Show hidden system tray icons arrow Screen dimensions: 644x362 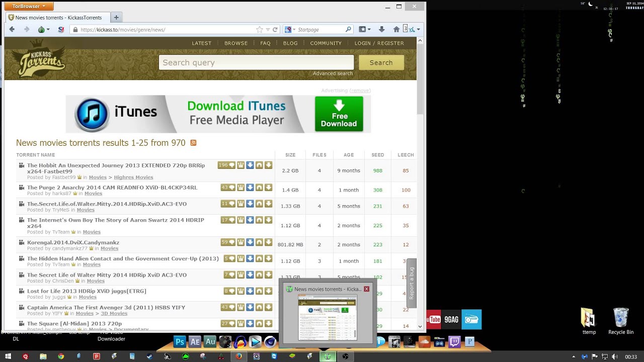[x=574, y=356]
